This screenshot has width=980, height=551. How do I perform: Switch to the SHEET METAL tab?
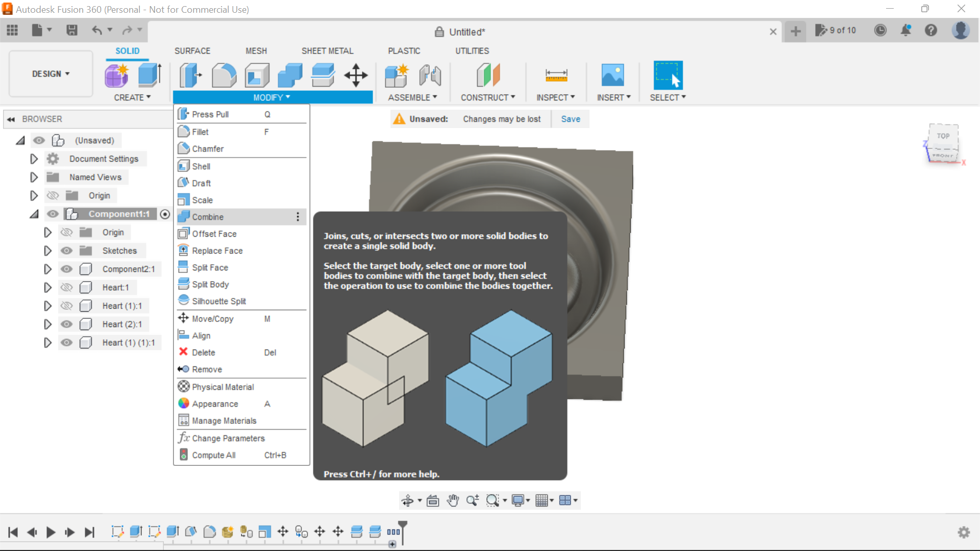(327, 51)
